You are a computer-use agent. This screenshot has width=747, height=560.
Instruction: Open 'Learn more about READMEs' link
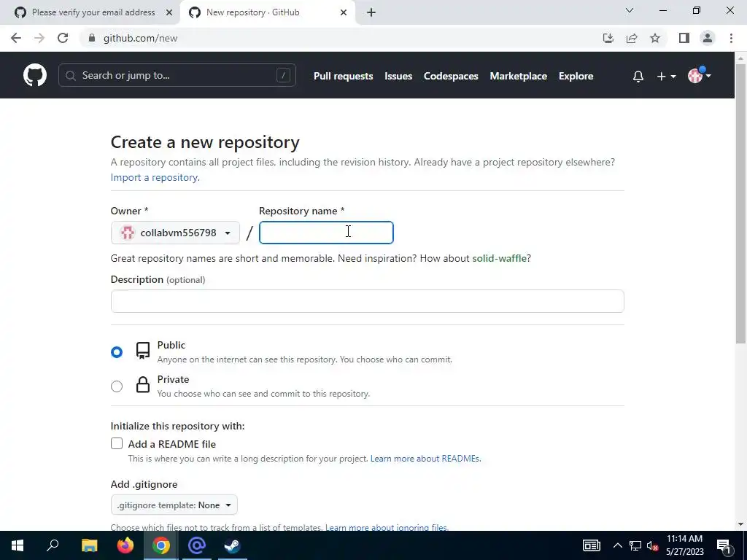pyautogui.click(x=425, y=459)
